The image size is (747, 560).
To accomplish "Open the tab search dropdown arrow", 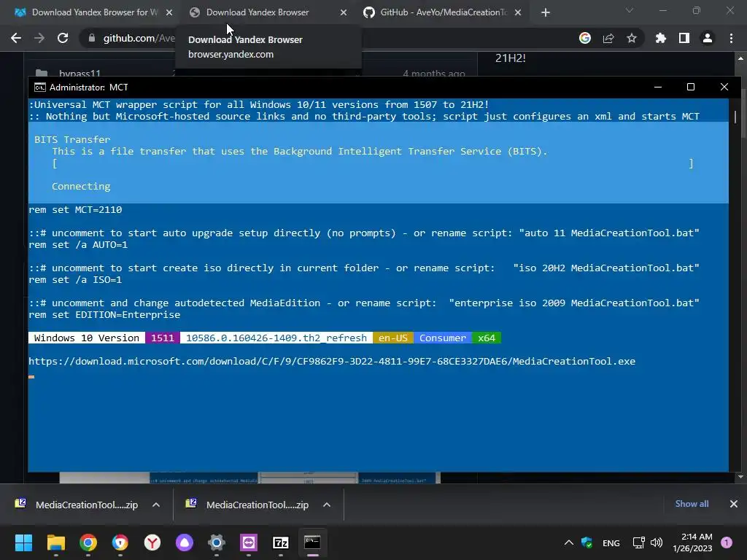I will pos(630,10).
